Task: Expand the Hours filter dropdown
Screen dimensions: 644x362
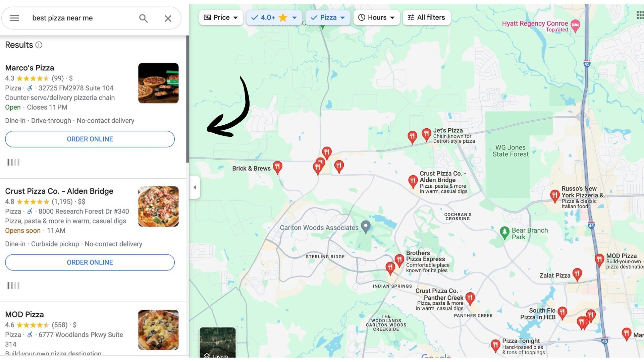Action: point(376,17)
